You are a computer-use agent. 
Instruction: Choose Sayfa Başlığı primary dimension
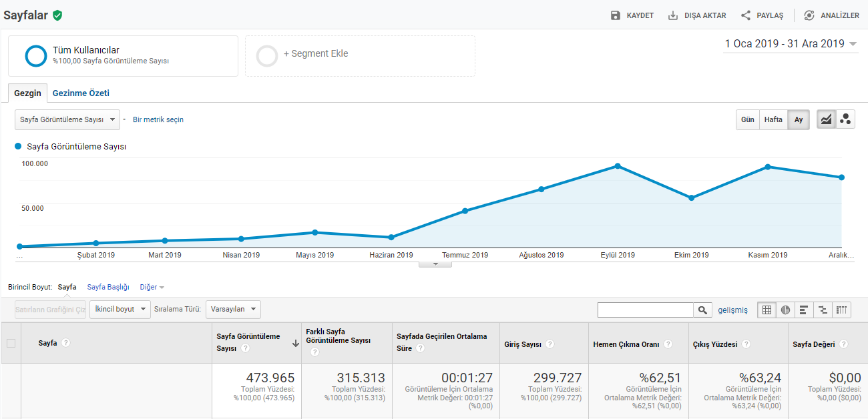(108, 287)
